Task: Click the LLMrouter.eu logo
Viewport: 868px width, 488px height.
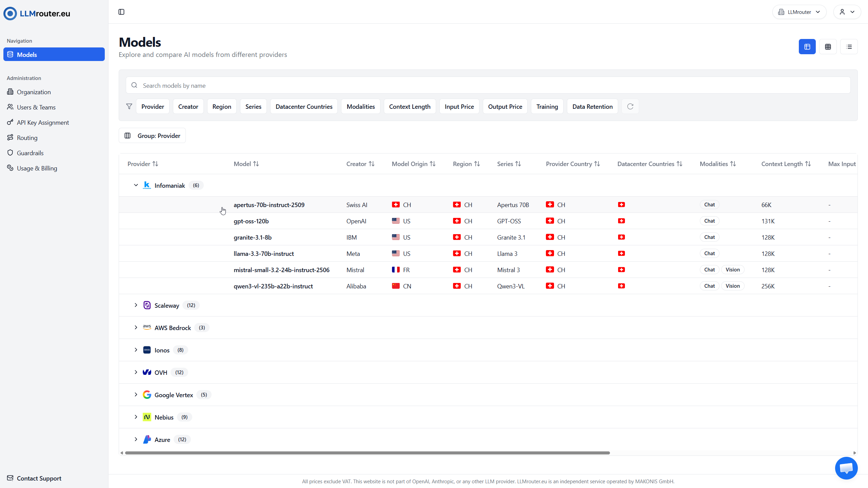Action: coord(37,14)
